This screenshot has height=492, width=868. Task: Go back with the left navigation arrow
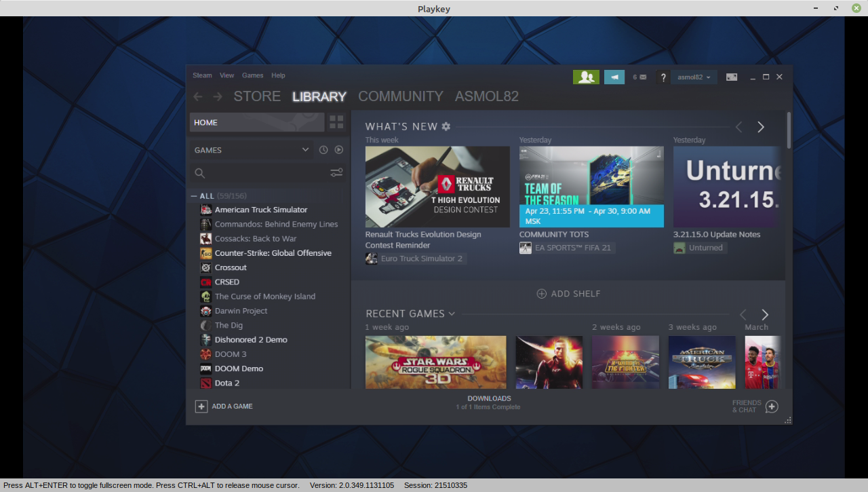(x=197, y=96)
